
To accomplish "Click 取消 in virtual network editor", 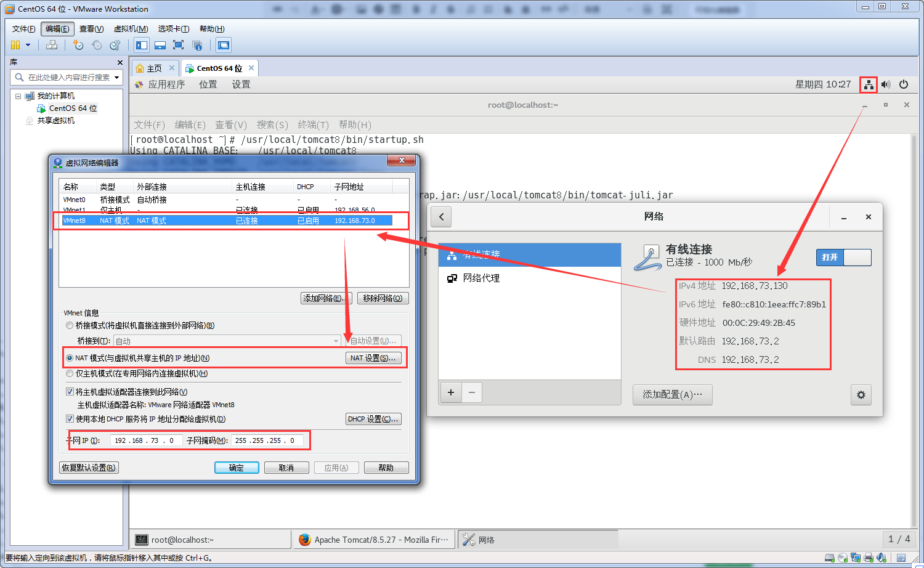I will (x=286, y=468).
